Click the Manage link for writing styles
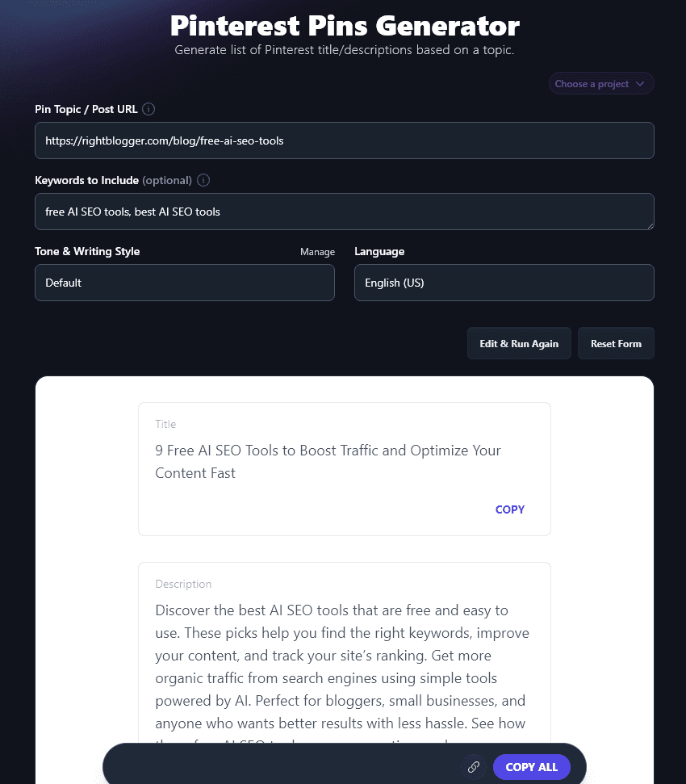686x784 pixels. [317, 252]
